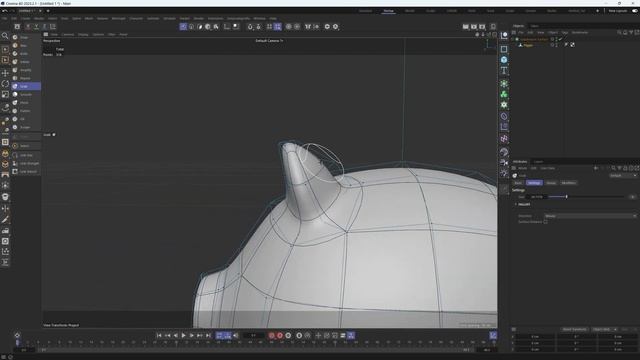Screen dimensions: 640x360
Task: Select the child object under Subdivision Surface
Action: click(528, 45)
